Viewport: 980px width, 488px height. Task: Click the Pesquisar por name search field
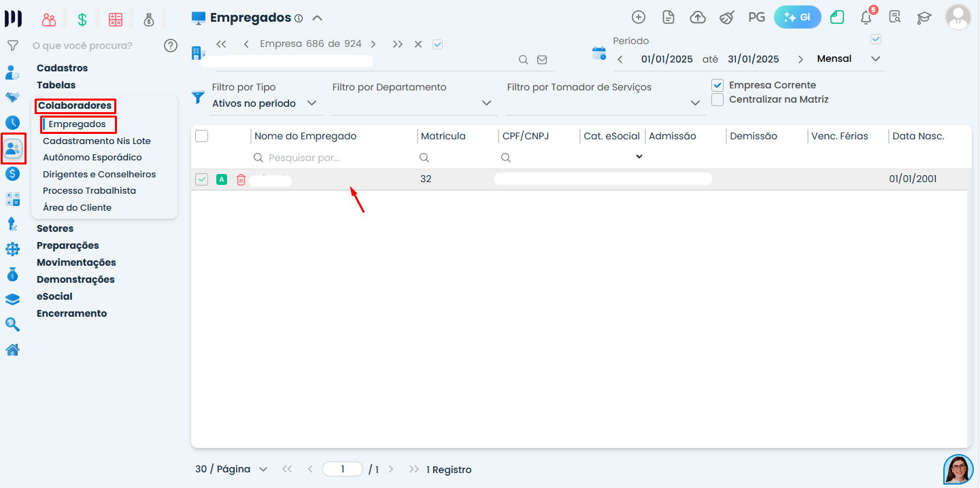[x=333, y=158]
